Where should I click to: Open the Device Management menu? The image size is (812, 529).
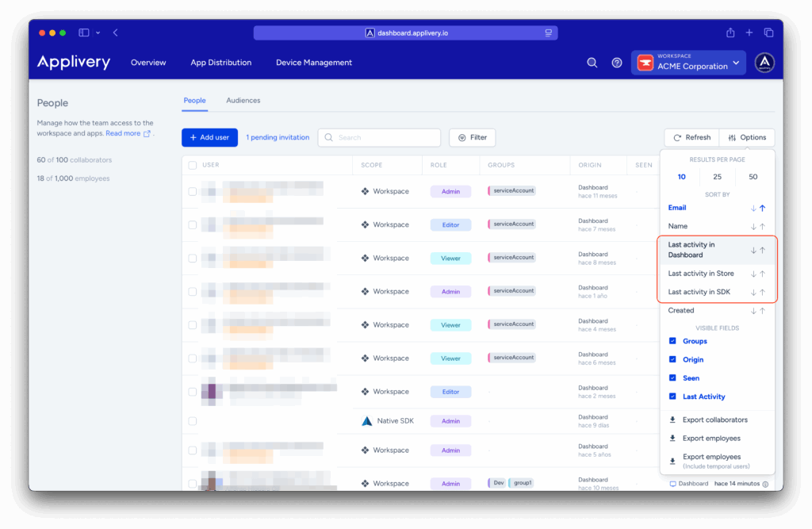pyautogui.click(x=314, y=63)
